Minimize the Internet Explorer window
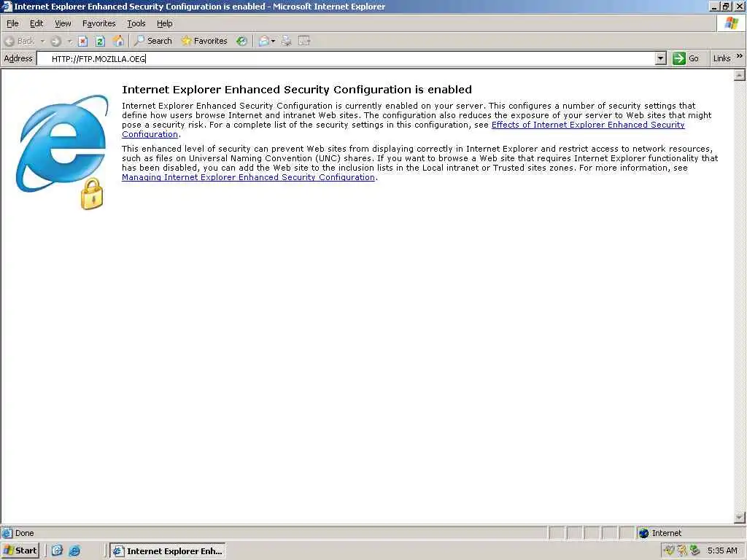Screen dimensions: 747x560 point(714,7)
